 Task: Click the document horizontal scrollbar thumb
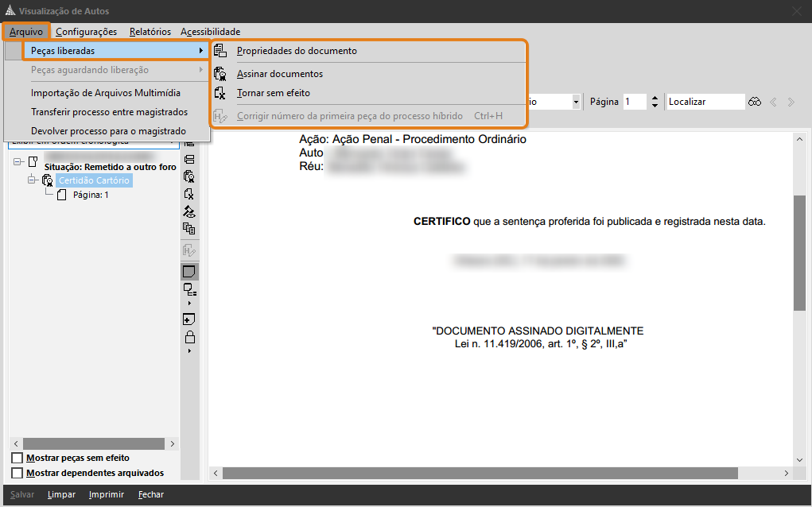click(480, 473)
